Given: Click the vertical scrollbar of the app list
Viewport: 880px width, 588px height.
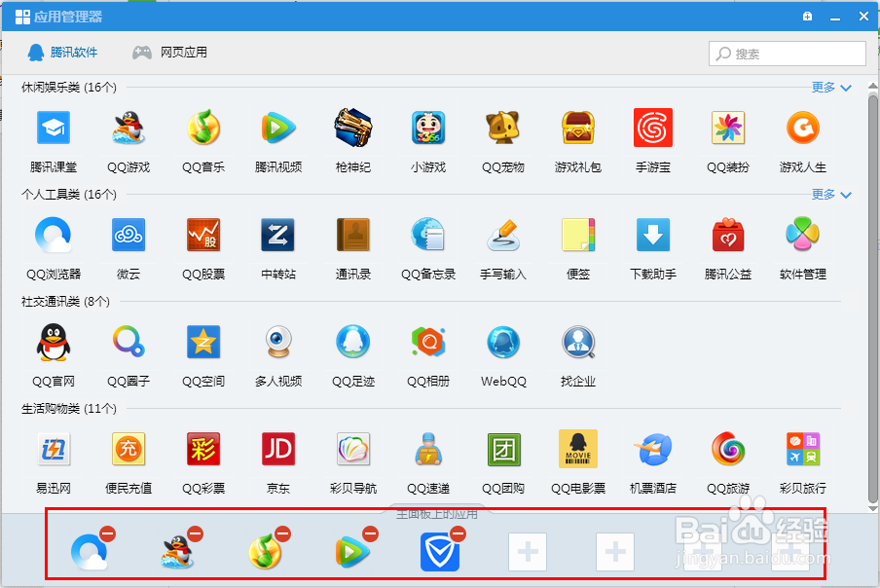Looking at the screenshot, I should (x=873, y=299).
